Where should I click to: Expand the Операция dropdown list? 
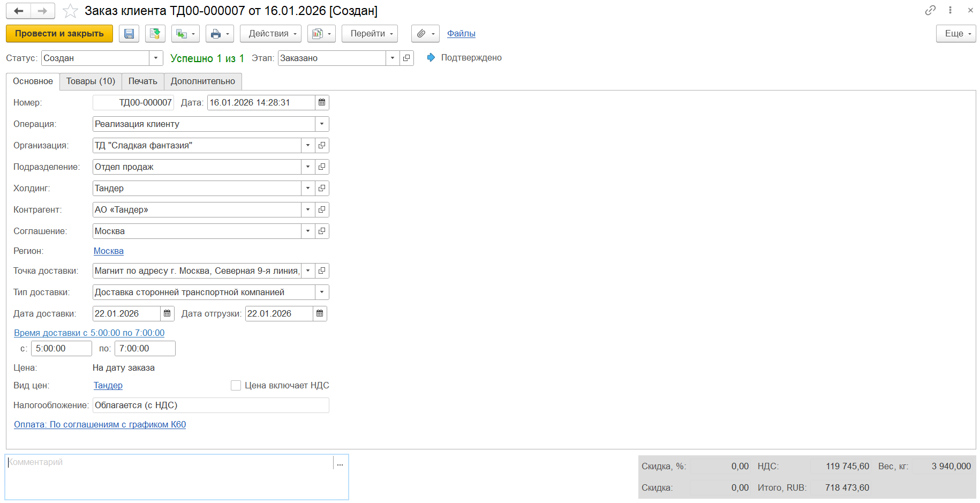click(322, 124)
